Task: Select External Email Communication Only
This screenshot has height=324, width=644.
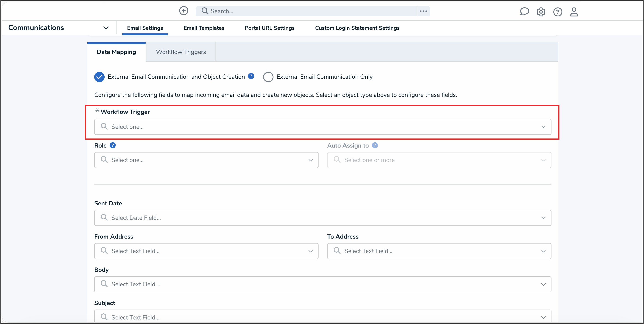Action: point(268,77)
